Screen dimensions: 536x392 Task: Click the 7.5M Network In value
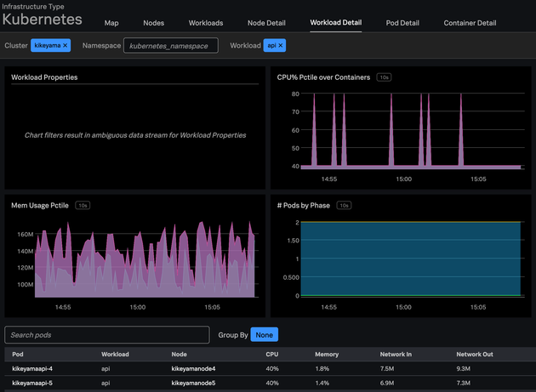point(387,368)
